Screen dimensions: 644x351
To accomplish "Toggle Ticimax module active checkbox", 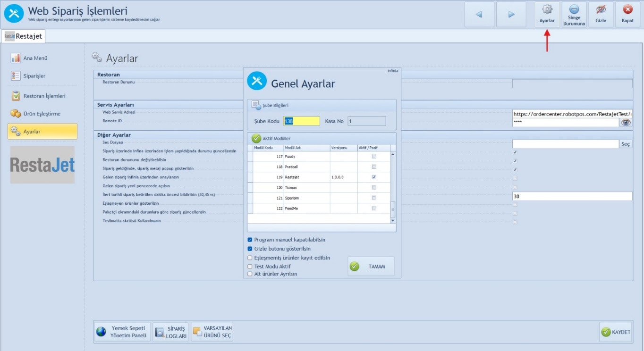I will point(374,187).
